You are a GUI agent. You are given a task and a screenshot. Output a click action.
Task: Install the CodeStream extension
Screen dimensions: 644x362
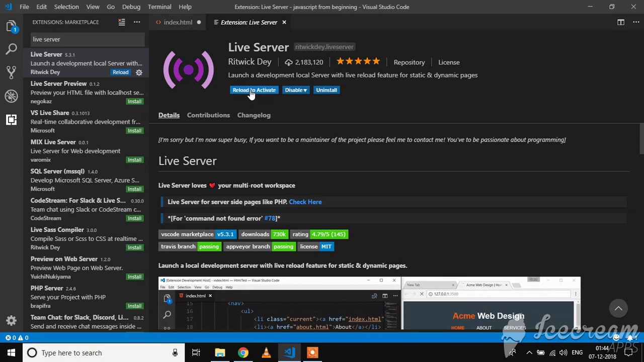(x=134, y=218)
